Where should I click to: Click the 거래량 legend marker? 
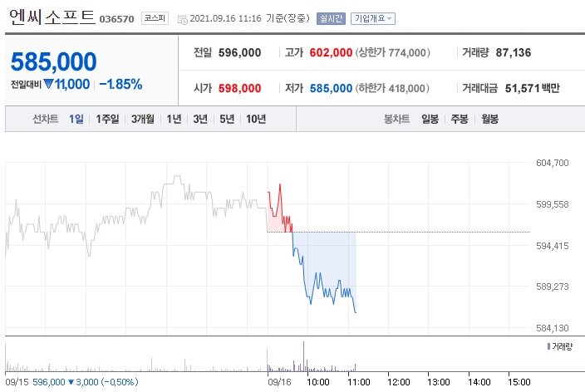(548, 345)
